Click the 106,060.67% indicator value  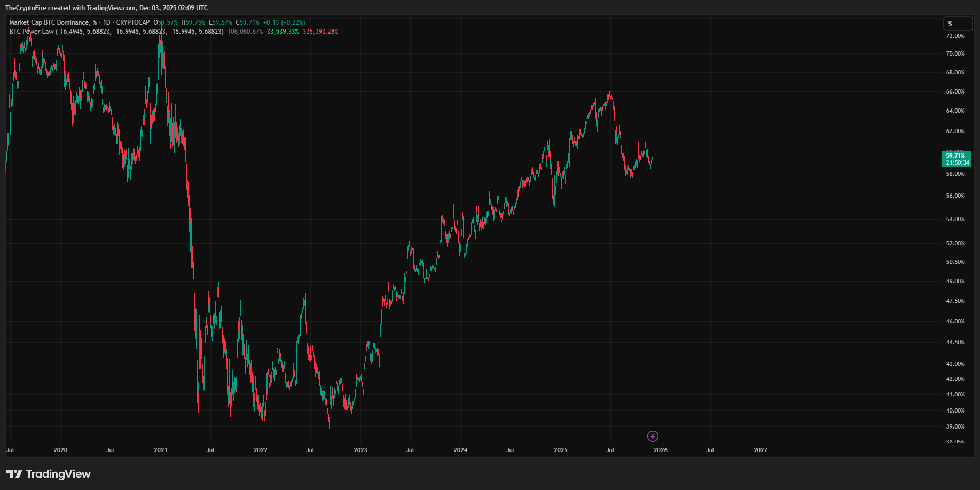(245, 32)
